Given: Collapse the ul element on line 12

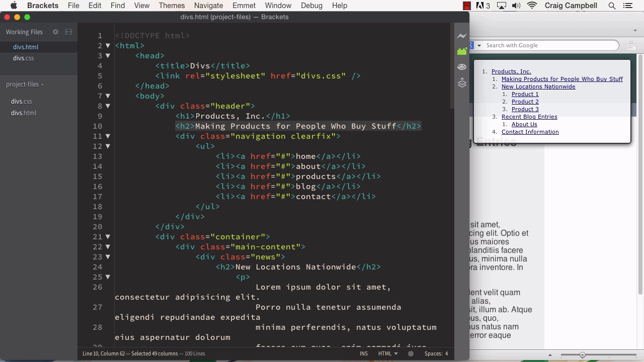Looking at the screenshot, I should (x=108, y=146).
